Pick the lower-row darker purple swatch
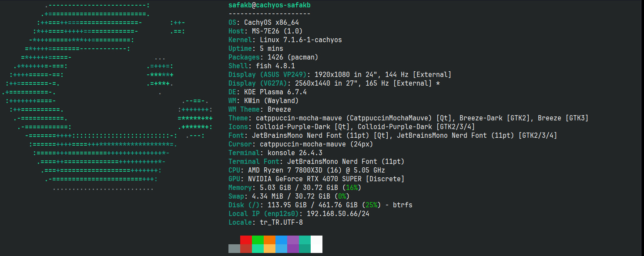644x256 pixels. coord(293,249)
